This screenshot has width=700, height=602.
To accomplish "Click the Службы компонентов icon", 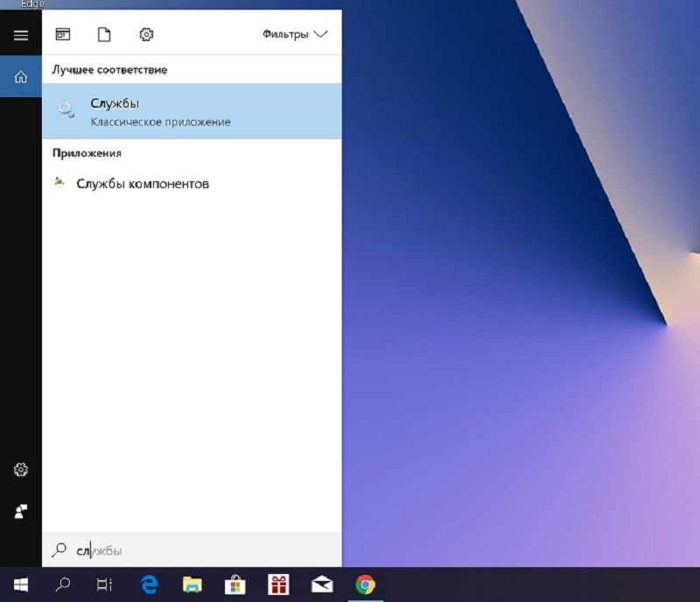I will click(59, 181).
